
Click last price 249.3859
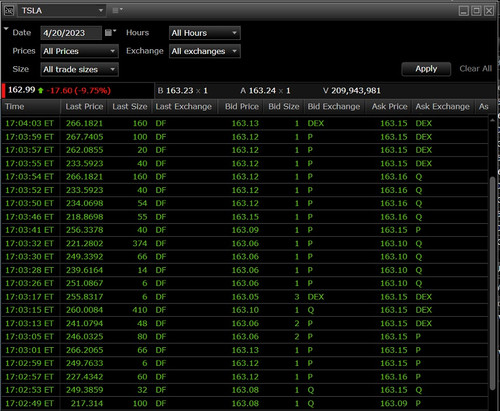pyautogui.click(x=84, y=390)
